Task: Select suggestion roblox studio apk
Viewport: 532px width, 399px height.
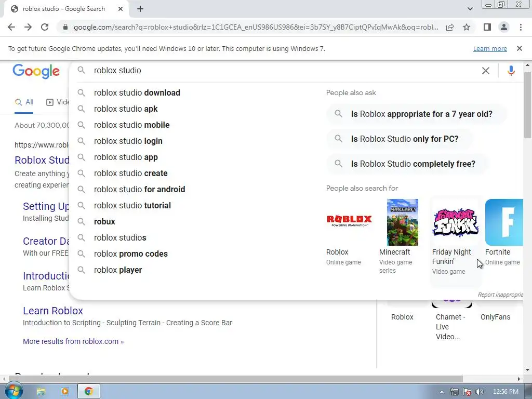Action: (126, 109)
